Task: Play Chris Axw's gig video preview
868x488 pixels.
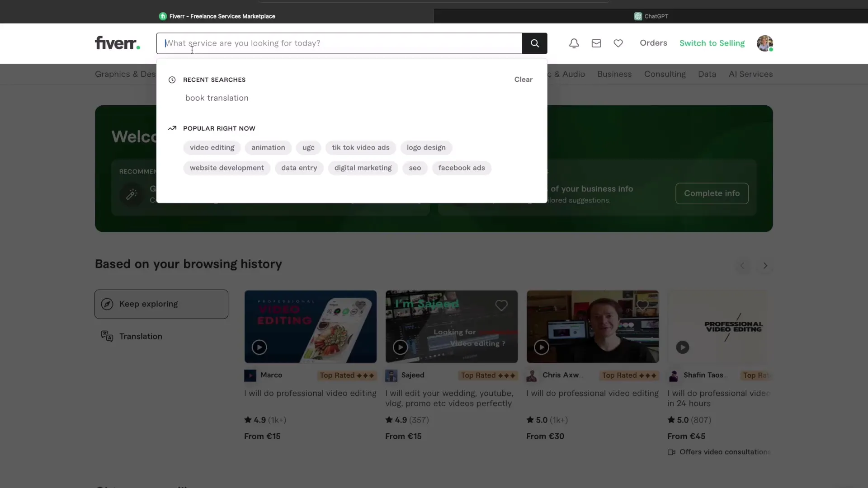Action: 541,347
